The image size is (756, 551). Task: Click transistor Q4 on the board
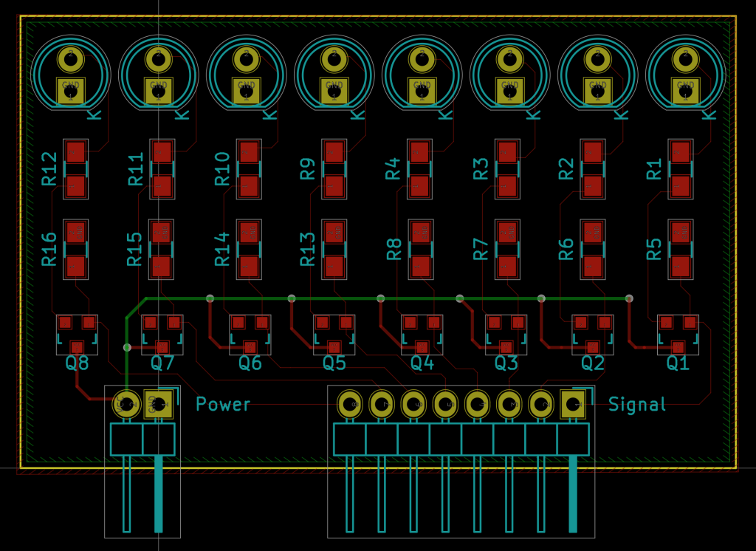421,332
